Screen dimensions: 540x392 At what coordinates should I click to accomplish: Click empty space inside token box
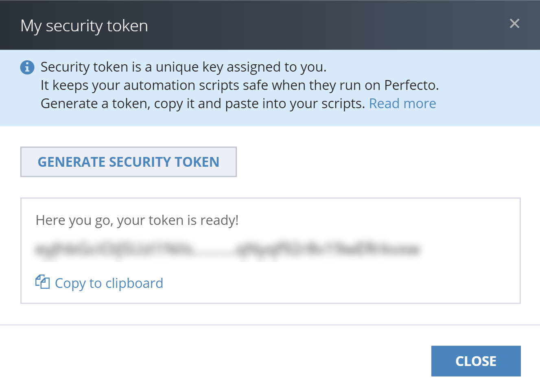[x=366, y=281]
